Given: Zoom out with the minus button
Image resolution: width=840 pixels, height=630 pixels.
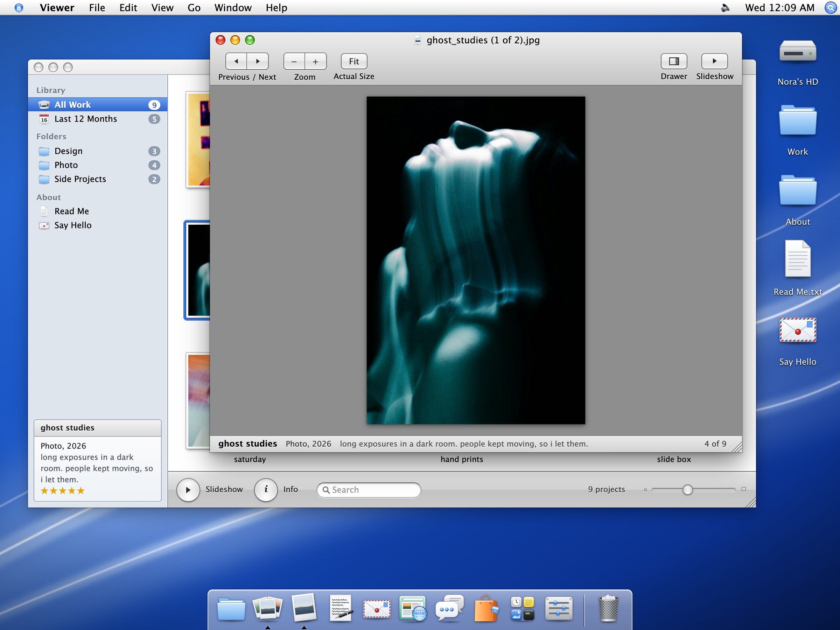Looking at the screenshot, I should [x=294, y=62].
